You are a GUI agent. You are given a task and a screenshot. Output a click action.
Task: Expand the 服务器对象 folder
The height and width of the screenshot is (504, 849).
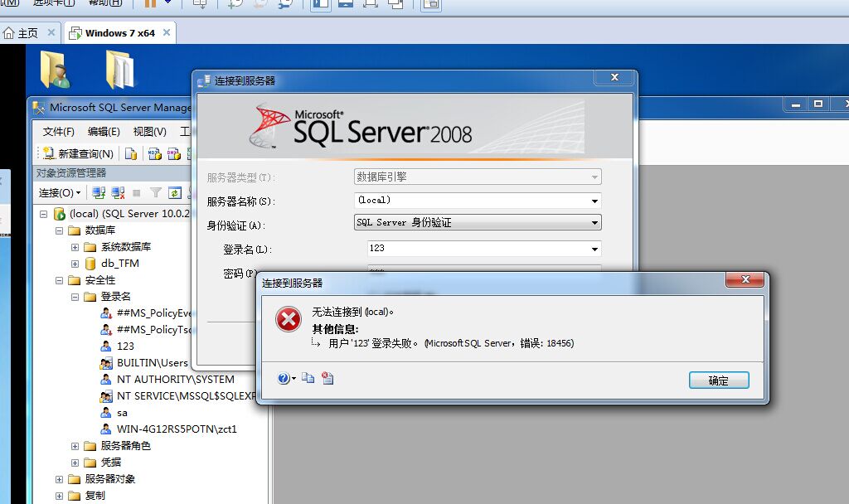pos(59,479)
